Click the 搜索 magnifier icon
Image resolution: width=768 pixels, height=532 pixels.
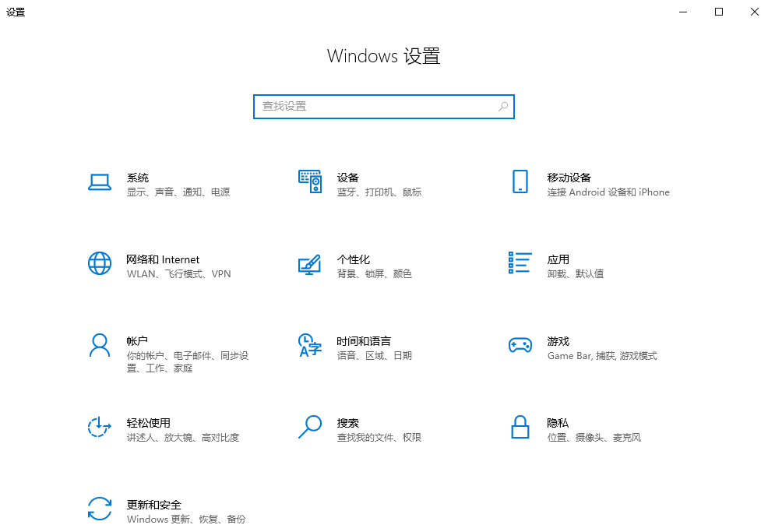click(310, 427)
